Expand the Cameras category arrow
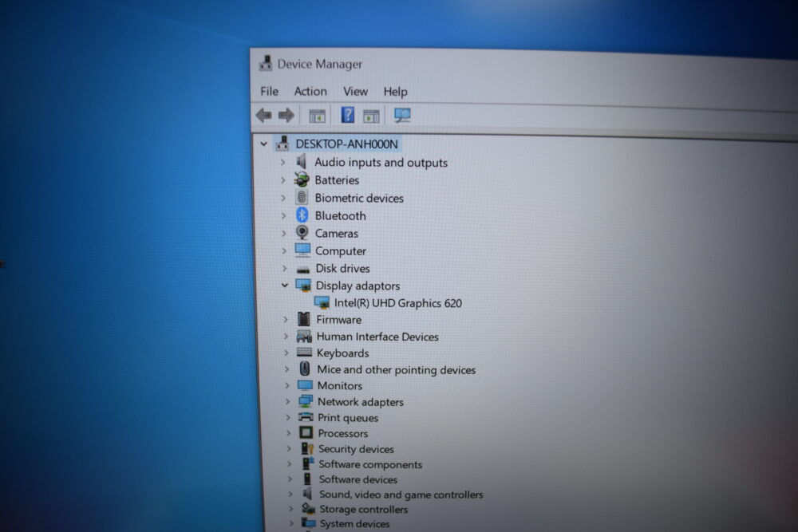Screen dimensions: 798x532 pos(284,233)
